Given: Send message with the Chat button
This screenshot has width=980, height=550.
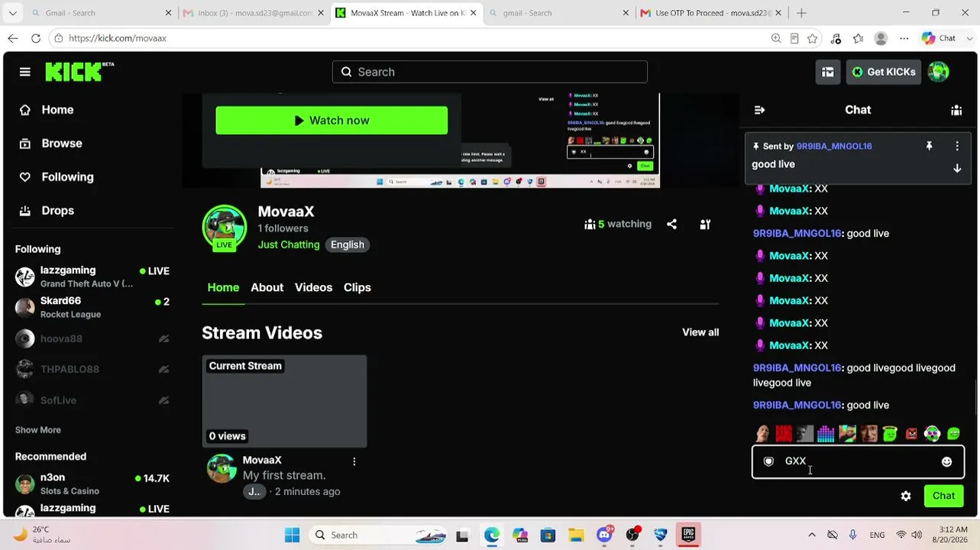Looking at the screenshot, I should pos(943,496).
